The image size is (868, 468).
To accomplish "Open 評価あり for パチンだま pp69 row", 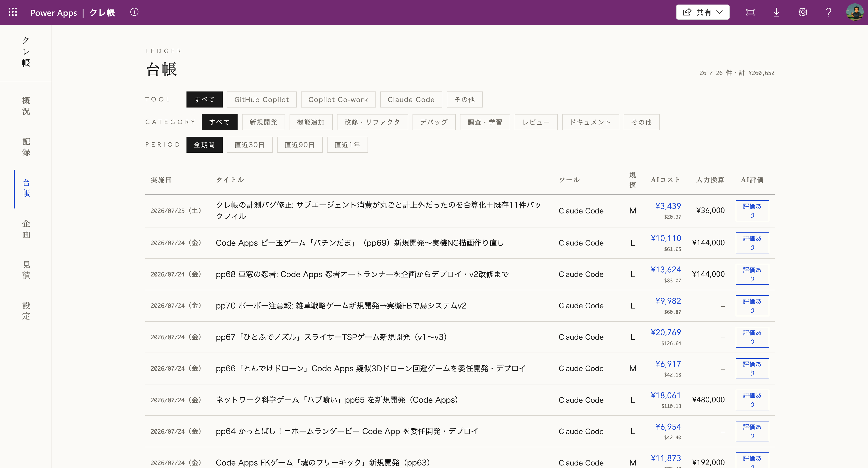I will coord(752,243).
